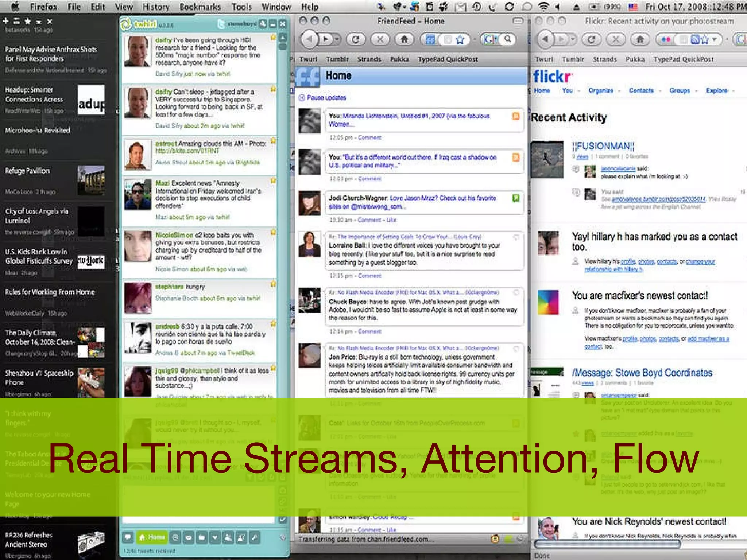
Task: Click TypePad QuickPost bookmark in Flickr window
Action: tap(684, 59)
